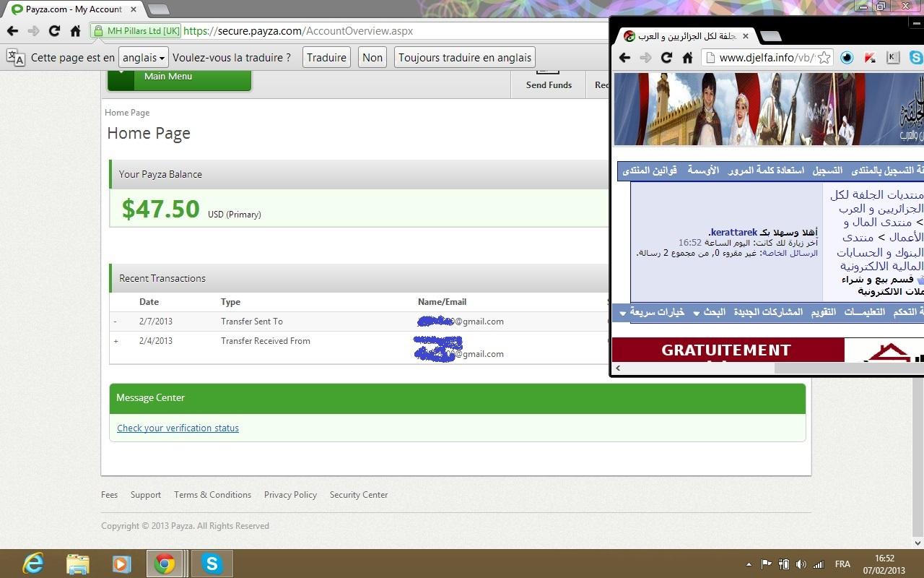Open the Privacy Policy footer link
This screenshot has height=578, width=924.
[x=290, y=495]
